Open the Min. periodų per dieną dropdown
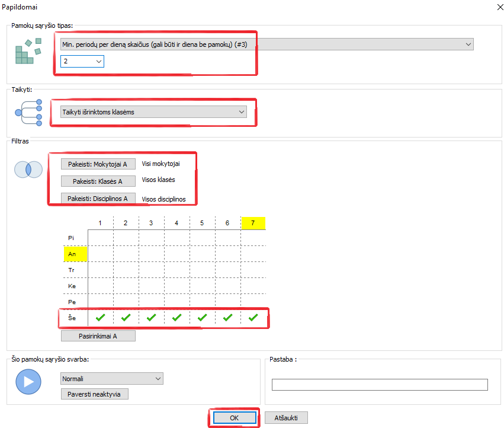504x428 pixels. (267, 44)
